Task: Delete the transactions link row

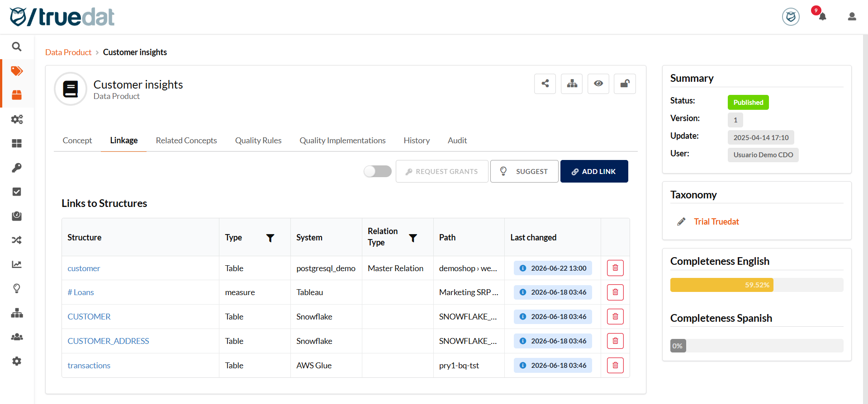Action: coord(615,365)
